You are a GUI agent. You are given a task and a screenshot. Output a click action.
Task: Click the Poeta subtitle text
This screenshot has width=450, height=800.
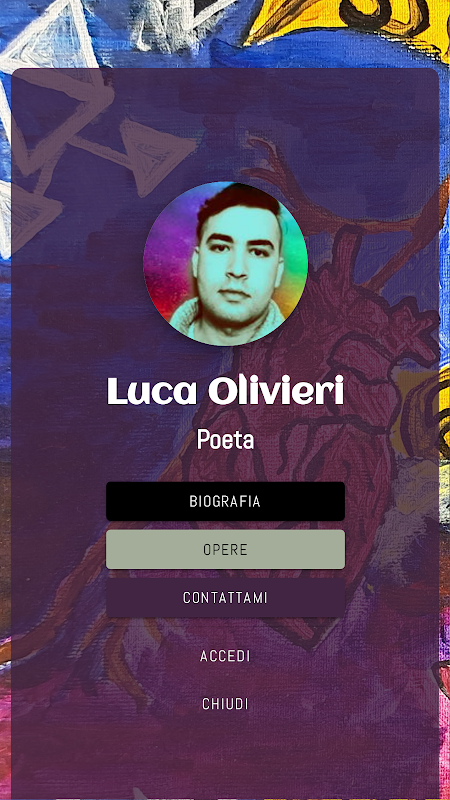pyautogui.click(x=226, y=440)
